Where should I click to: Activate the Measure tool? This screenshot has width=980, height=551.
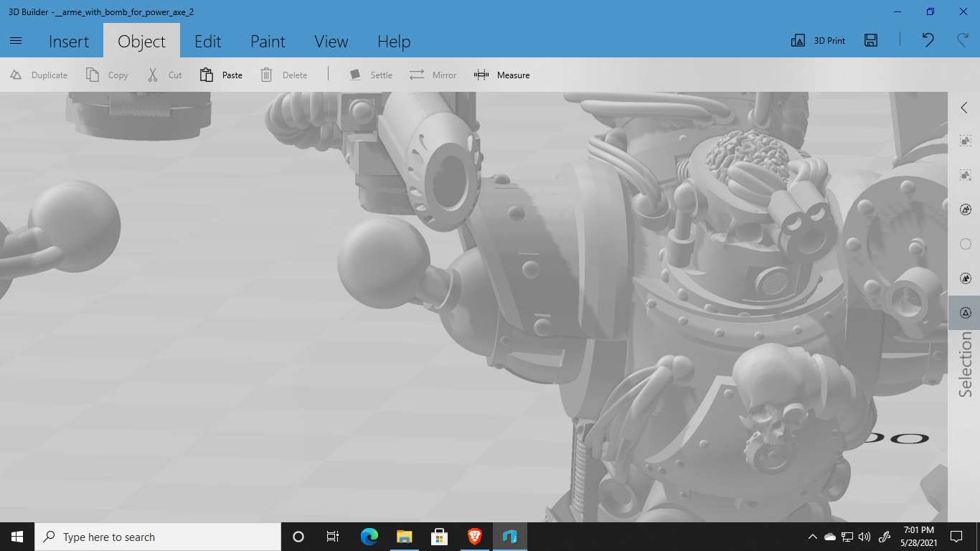tap(501, 75)
